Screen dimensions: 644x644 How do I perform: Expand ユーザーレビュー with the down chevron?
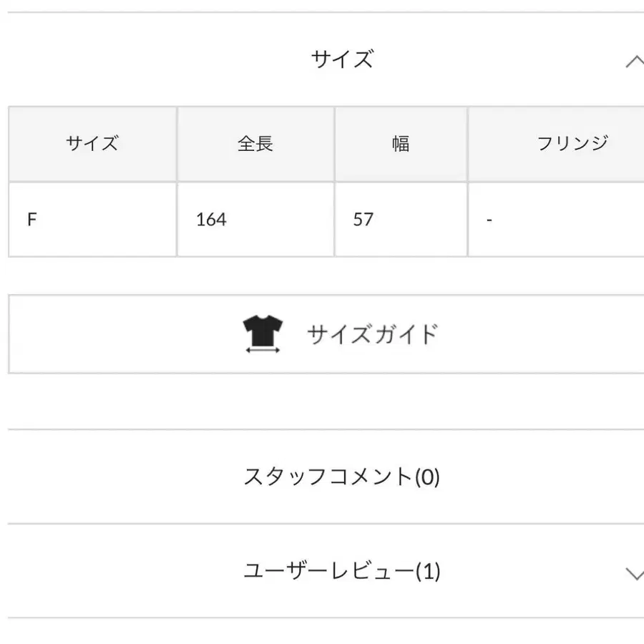(634, 572)
